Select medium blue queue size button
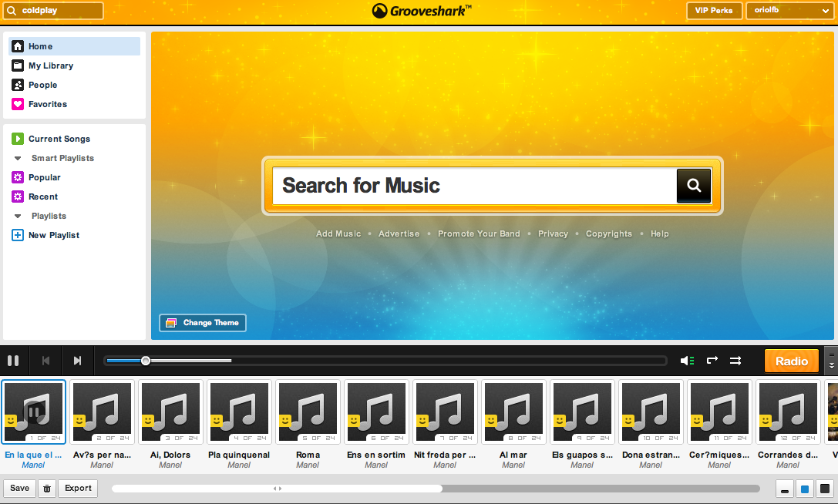 pyautogui.click(x=805, y=489)
